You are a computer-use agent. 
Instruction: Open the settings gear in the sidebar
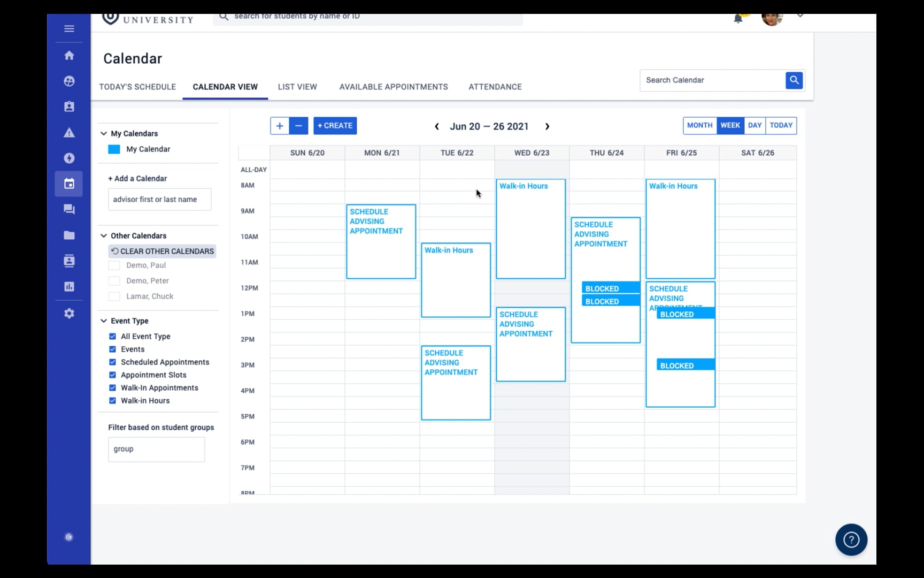(69, 313)
